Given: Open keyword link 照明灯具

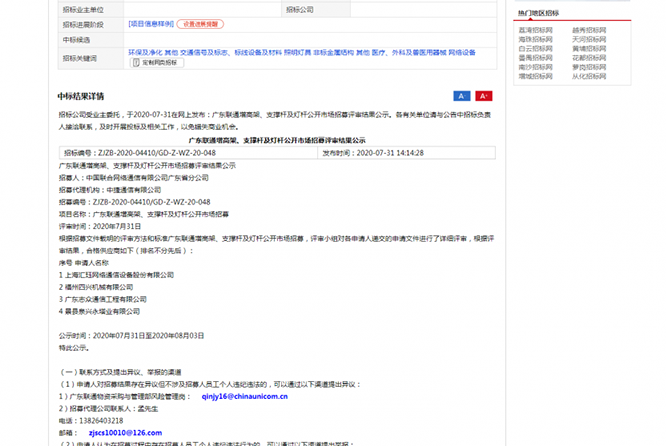Looking at the screenshot, I should point(297,53).
